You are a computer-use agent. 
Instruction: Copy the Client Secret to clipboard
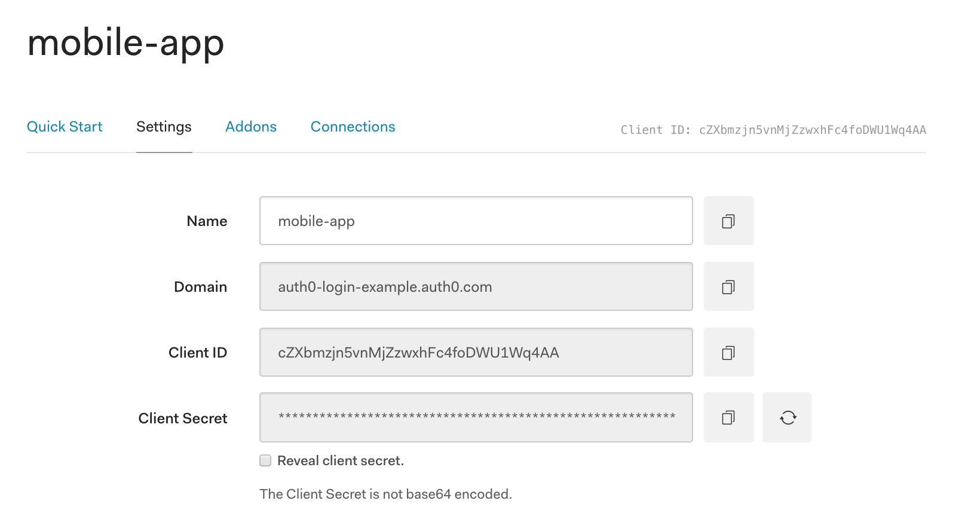[x=728, y=417]
